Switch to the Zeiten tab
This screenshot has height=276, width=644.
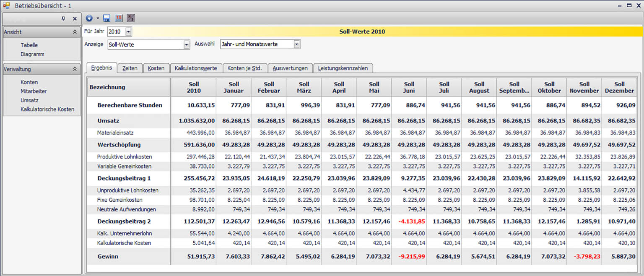pos(130,68)
